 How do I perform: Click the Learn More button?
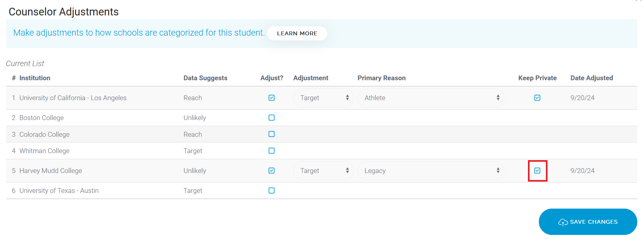coord(297,33)
